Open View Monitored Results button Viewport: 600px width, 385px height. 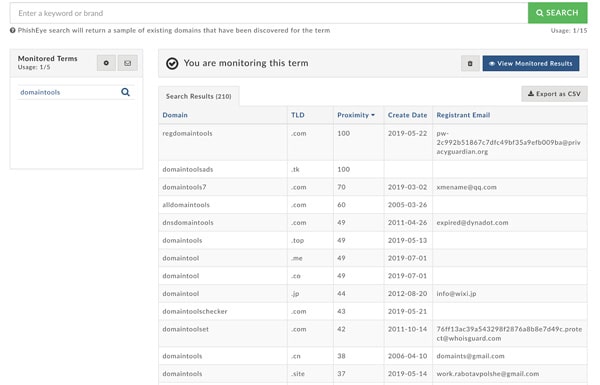(531, 64)
